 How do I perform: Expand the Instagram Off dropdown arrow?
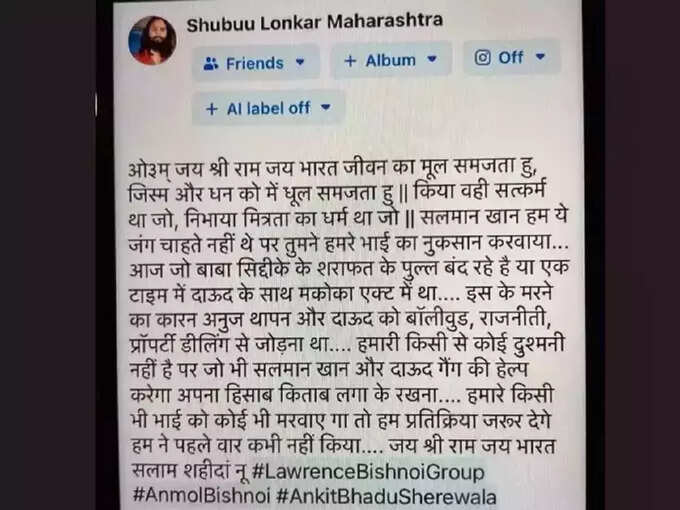540,56
